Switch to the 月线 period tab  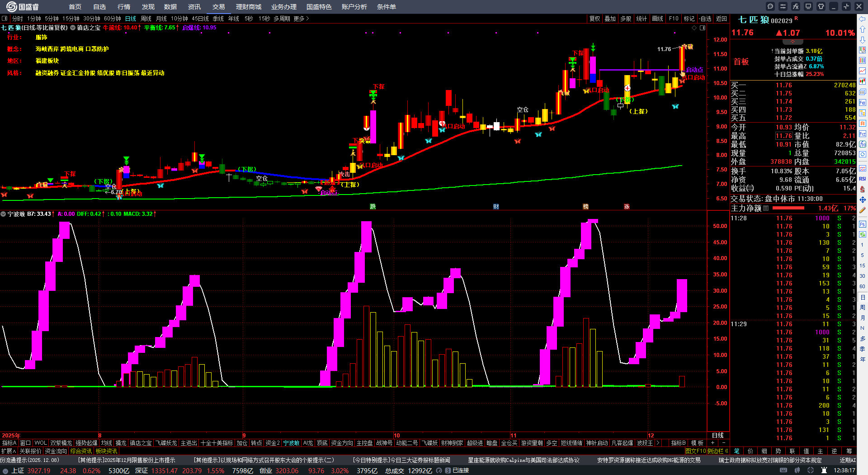[x=161, y=19]
